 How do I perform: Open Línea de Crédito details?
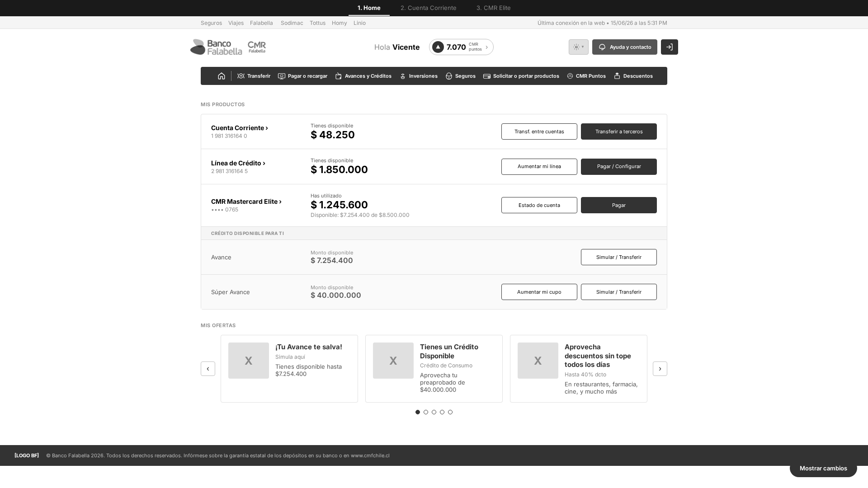tap(238, 163)
